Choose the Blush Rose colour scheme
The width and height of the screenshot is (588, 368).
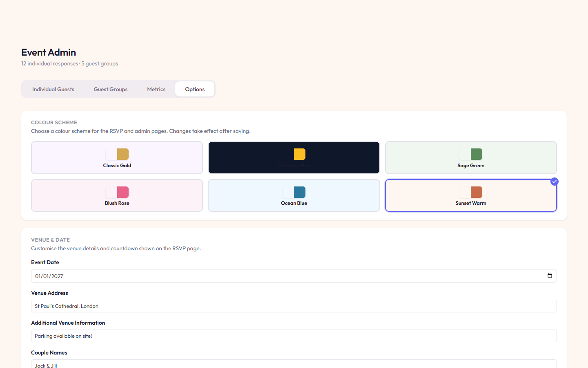117,195
